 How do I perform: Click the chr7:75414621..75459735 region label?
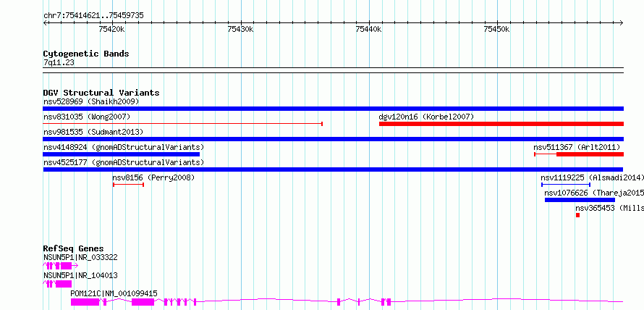[93, 16]
